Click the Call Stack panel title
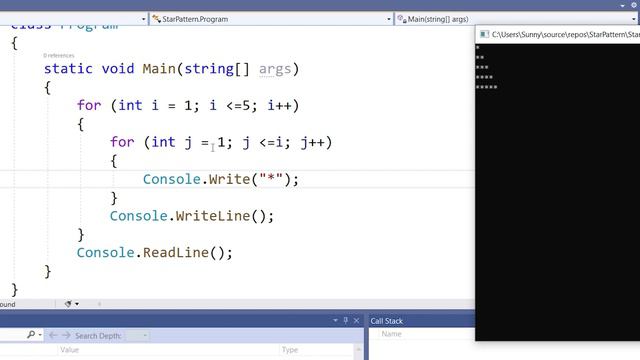This screenshot has width=640, height=360. point(387,321)
